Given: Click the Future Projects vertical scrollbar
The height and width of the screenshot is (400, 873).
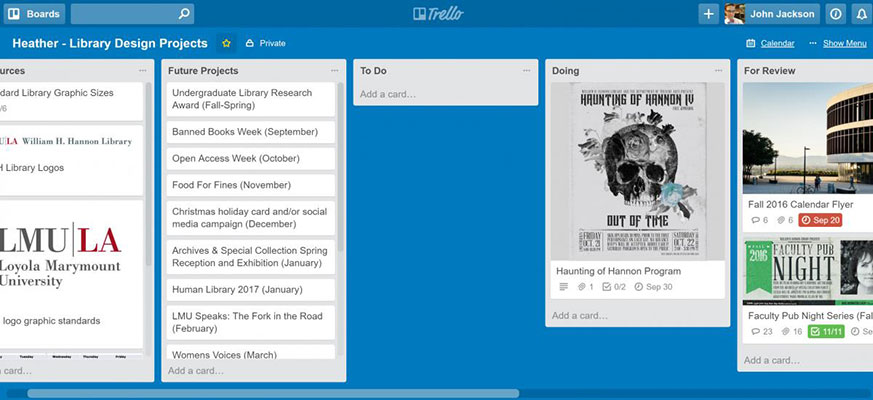Looking at the screenshot, I should point(340,167).
